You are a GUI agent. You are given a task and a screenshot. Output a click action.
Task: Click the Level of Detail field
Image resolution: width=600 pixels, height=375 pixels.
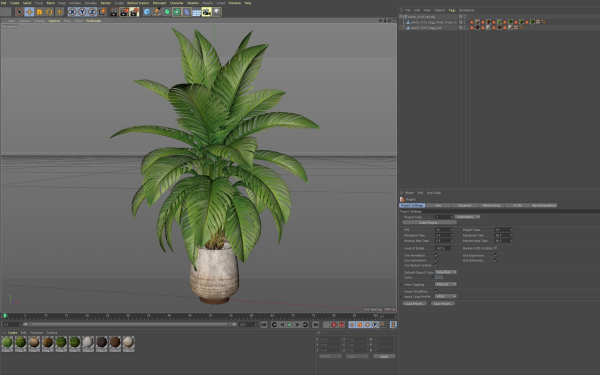[444, 248]
